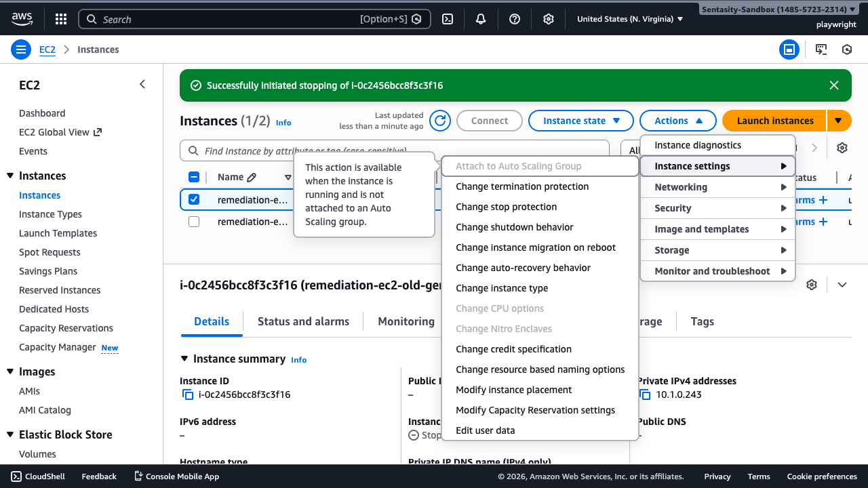This screenshot has height=488, width=868.
Task: Select Change instance type from the menu
Action: point(502,288)
